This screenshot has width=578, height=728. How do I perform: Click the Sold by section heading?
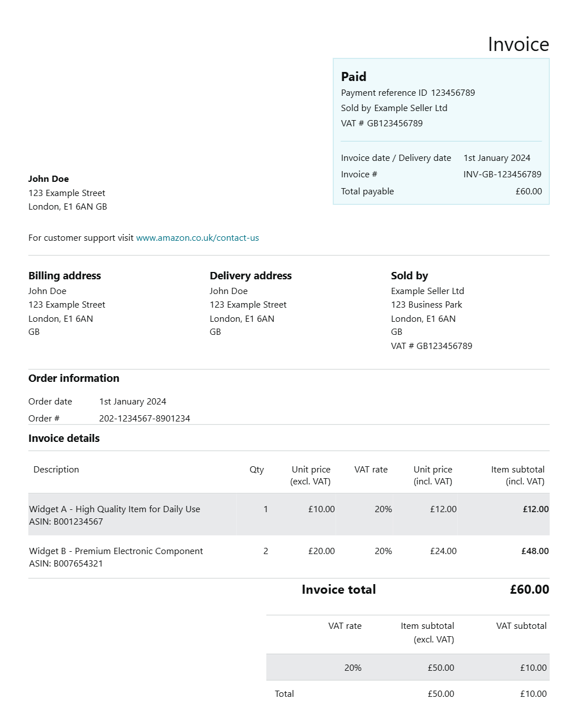tap(409, 276)
